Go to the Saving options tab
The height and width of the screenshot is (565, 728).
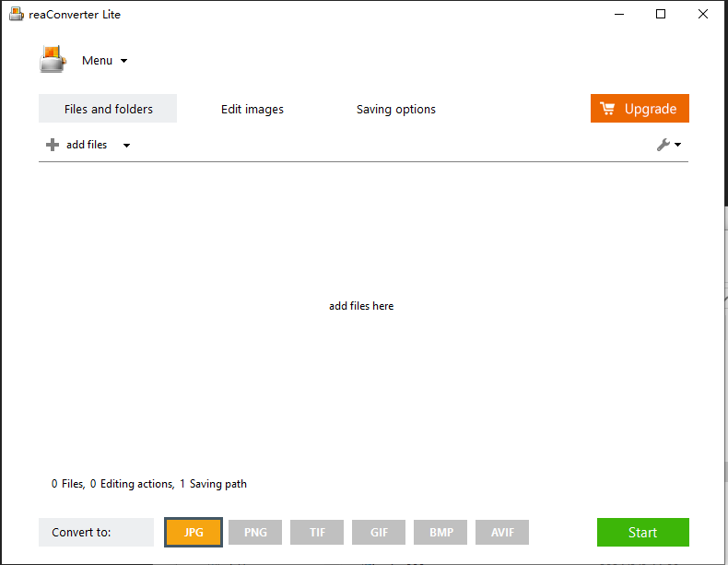point(395,109)
